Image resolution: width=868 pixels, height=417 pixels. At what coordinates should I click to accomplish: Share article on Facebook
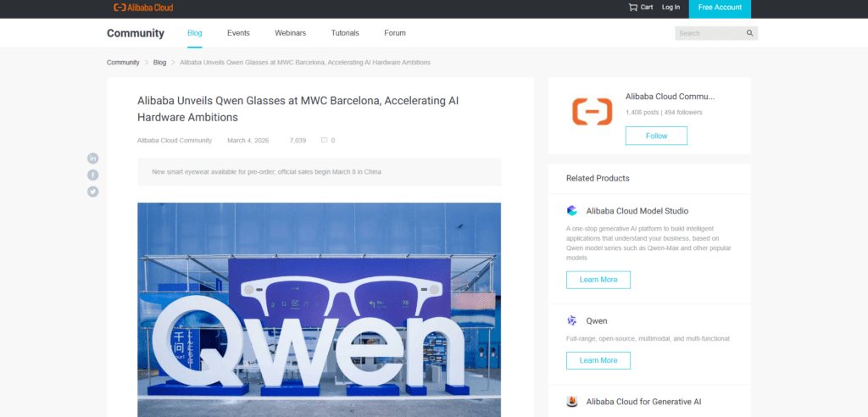[93, 175]
